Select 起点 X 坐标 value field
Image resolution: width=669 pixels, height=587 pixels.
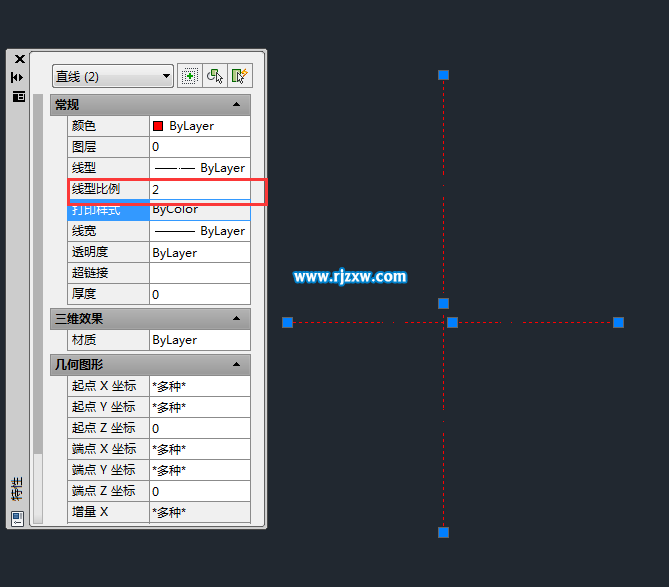(x=200, y=386)
